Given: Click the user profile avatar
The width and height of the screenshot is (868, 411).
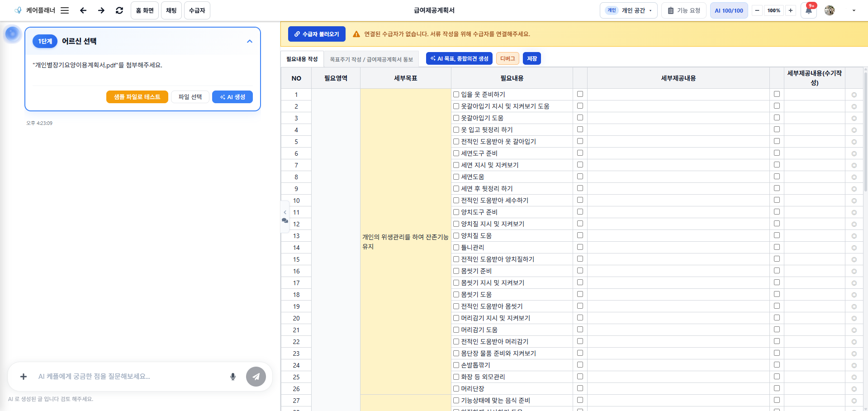Looking at the screenshot, I should 830,10.
